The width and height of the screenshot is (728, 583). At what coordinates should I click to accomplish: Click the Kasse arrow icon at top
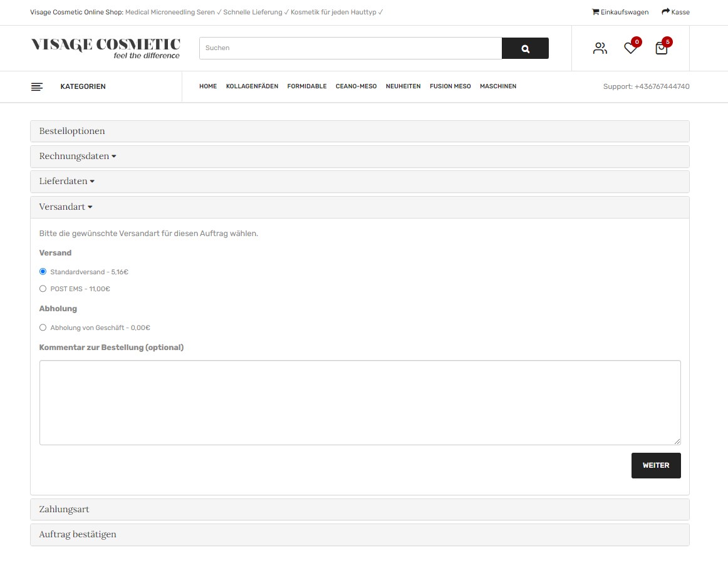click(x=665, y=12)
